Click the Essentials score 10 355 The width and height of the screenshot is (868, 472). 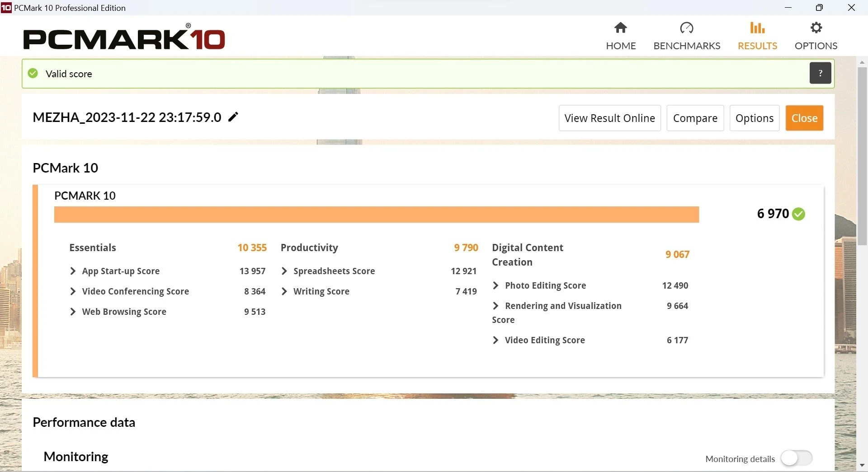pyautogui.click(x=252, y=248)
